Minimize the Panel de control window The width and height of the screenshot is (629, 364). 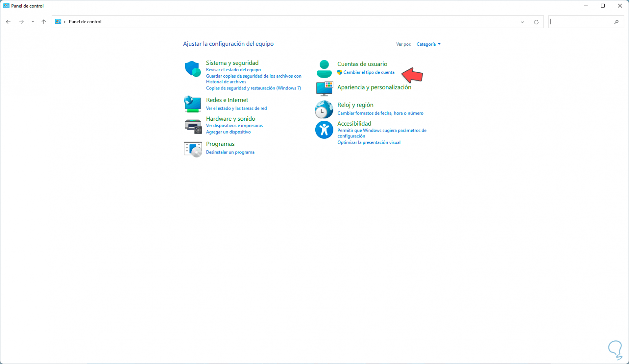(x=586, y=6)
